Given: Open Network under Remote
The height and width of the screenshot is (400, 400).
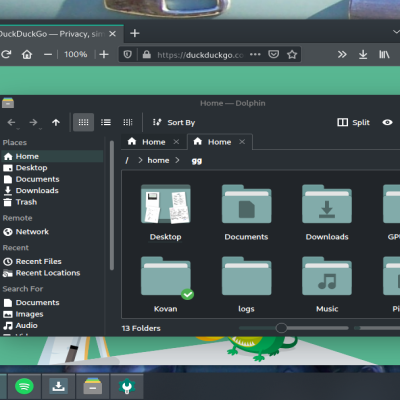Looking at the screenshot, I should 52,232.
